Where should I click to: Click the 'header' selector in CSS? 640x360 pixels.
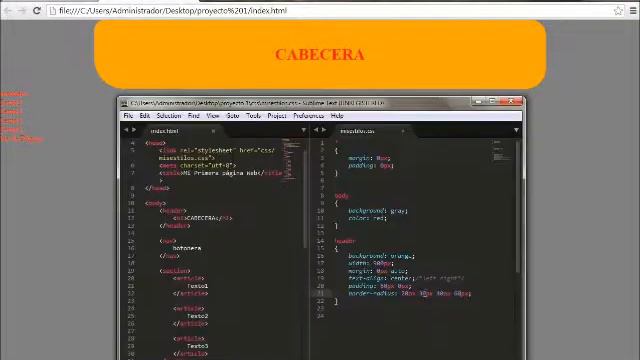[x=345, y=241]
